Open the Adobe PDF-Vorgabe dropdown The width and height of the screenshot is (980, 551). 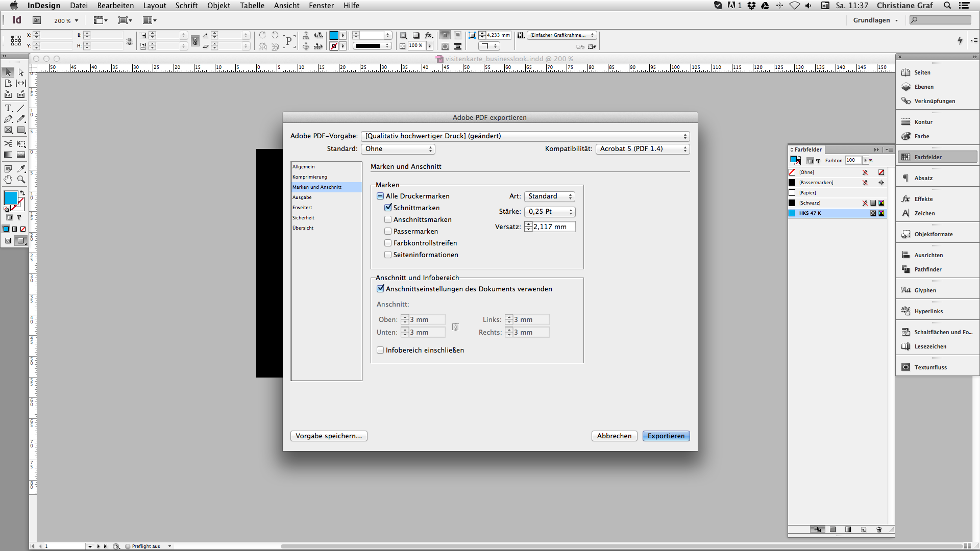[526, 136]
